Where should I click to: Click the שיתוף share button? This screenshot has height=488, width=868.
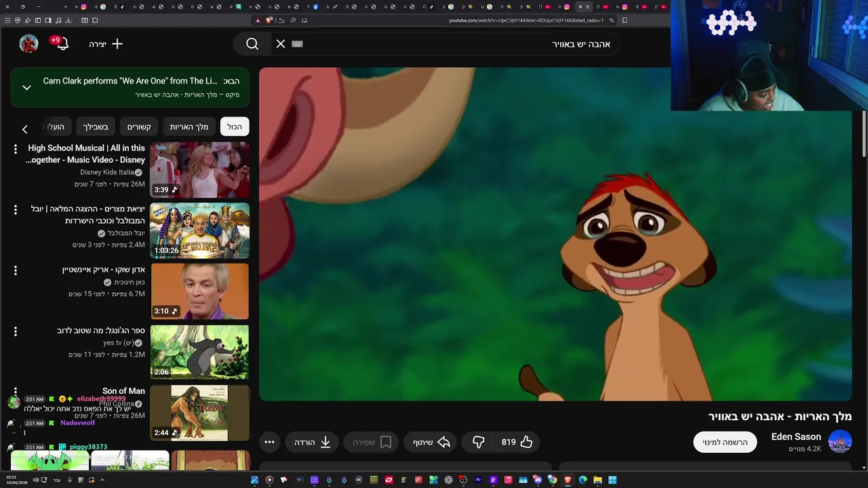coord(431,442)
